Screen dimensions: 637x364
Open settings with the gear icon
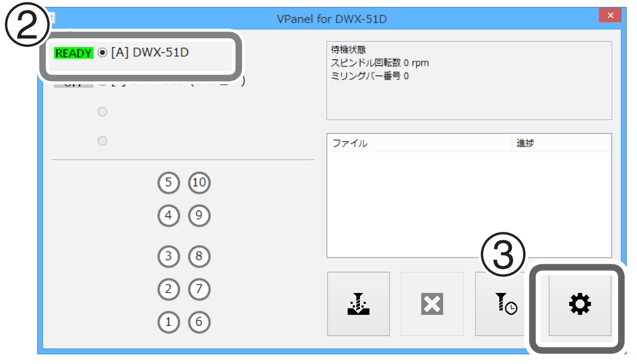[x=580, y=304]
